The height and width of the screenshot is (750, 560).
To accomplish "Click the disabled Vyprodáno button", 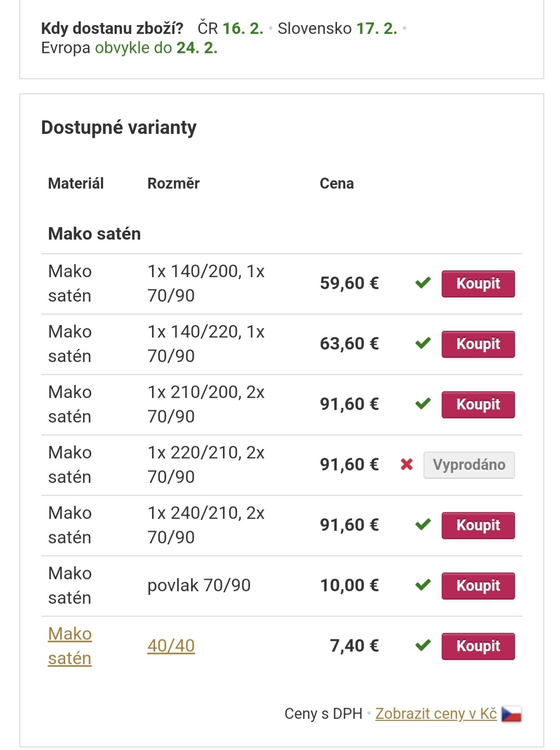I will 469,465.
